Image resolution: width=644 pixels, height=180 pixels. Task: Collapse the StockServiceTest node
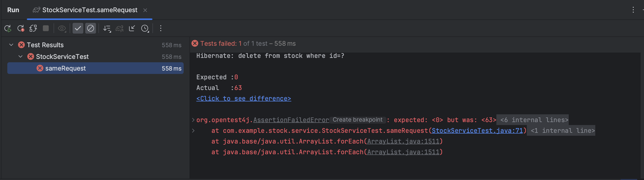coord(20,57)
